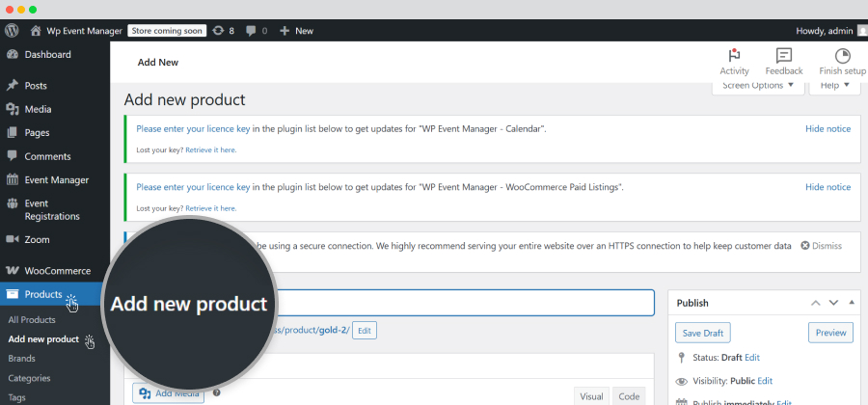Move the Publish box down
The width and height of the screenshot is (868, 405).
[x=833, y=303]
